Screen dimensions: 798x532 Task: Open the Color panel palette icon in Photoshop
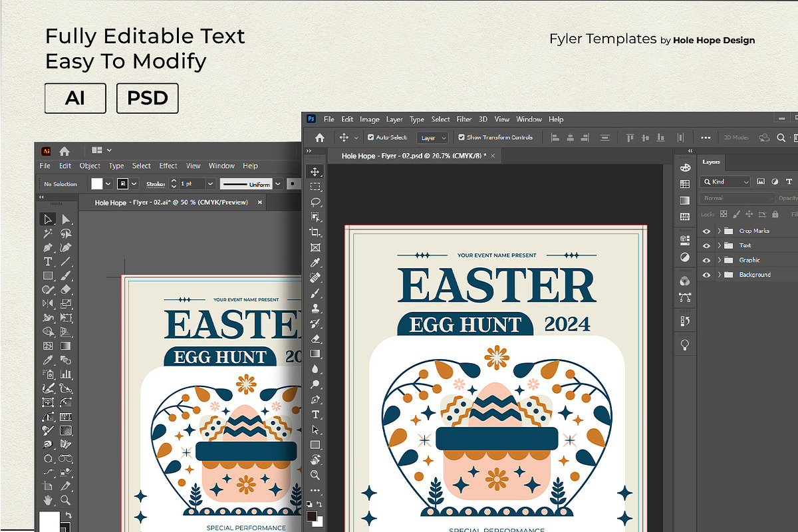(685, 168)
